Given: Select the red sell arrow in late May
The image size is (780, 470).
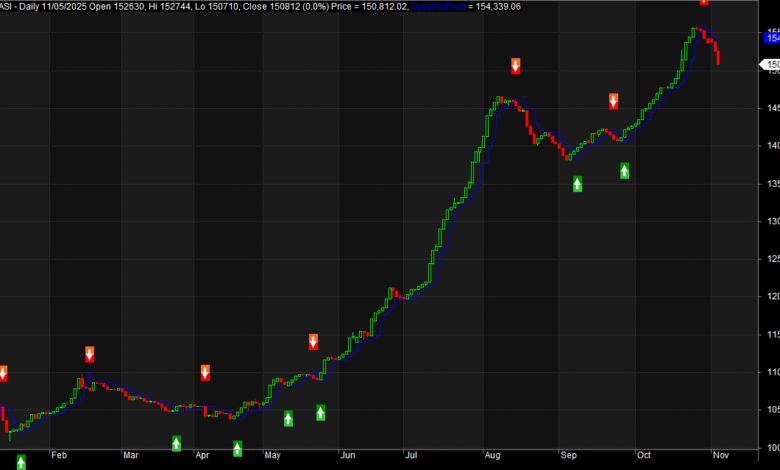Looking at the screenshot, I should coord(313,342).
